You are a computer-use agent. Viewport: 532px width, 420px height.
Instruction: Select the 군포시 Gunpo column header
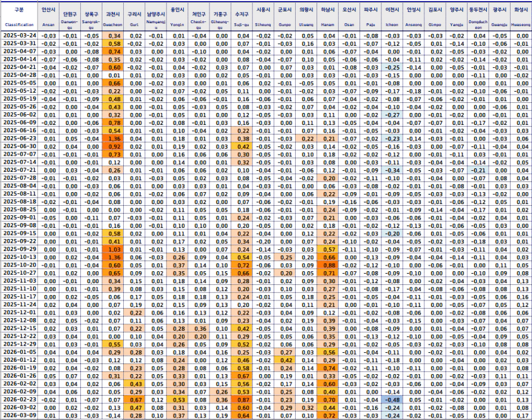(x=284, y=16)
